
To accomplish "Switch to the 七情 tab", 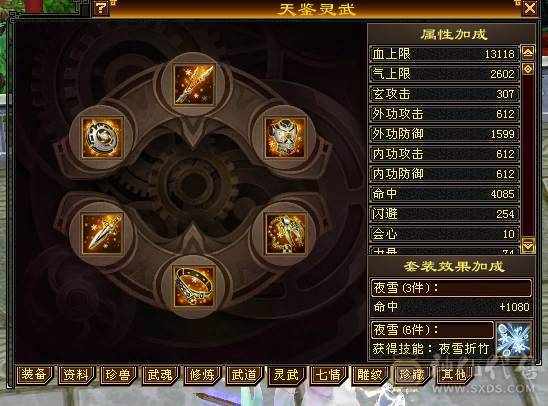I will (x=328, y=375).
